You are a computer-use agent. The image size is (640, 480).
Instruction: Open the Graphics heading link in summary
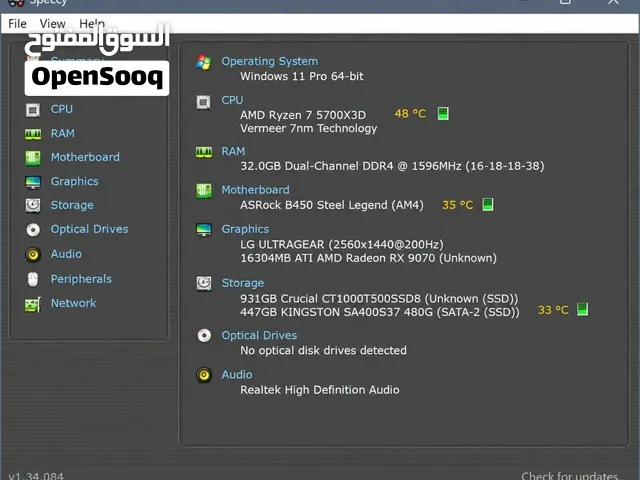[x=245, y=229]
